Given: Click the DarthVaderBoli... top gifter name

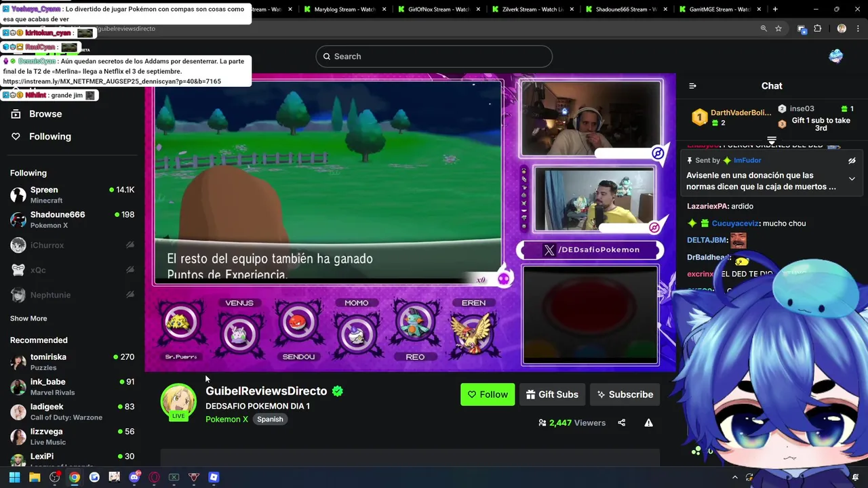Looking at the screenshot, I should click(741, 113).
